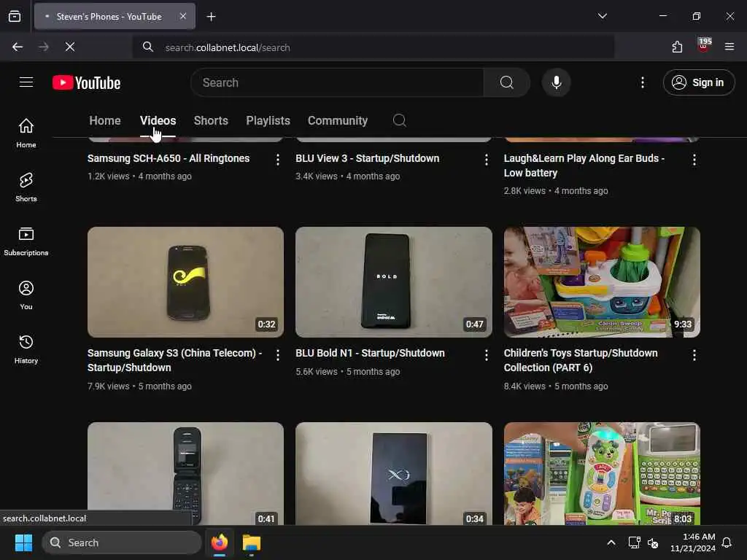Viewport: 747px width, 560px height.
Task: Open options for BLU Bold N1 video
Action: (486, 355)
